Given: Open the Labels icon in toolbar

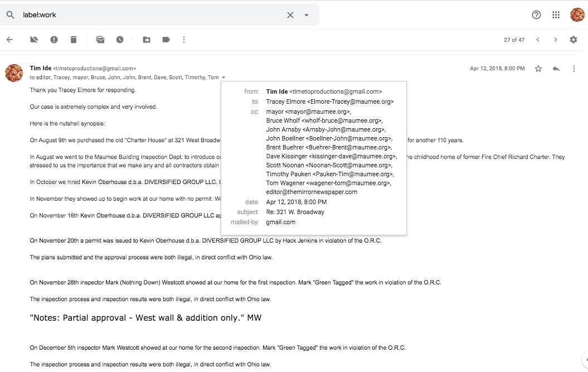Looking at the screenshot, I should click(x=166, y=40).
